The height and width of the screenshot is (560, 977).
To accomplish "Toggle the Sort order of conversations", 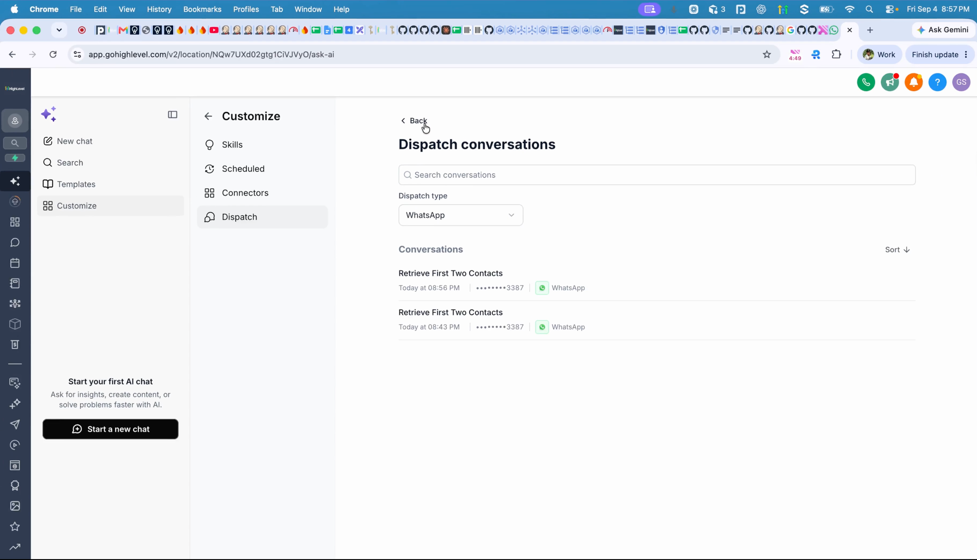I will click(x=897, y=250).
